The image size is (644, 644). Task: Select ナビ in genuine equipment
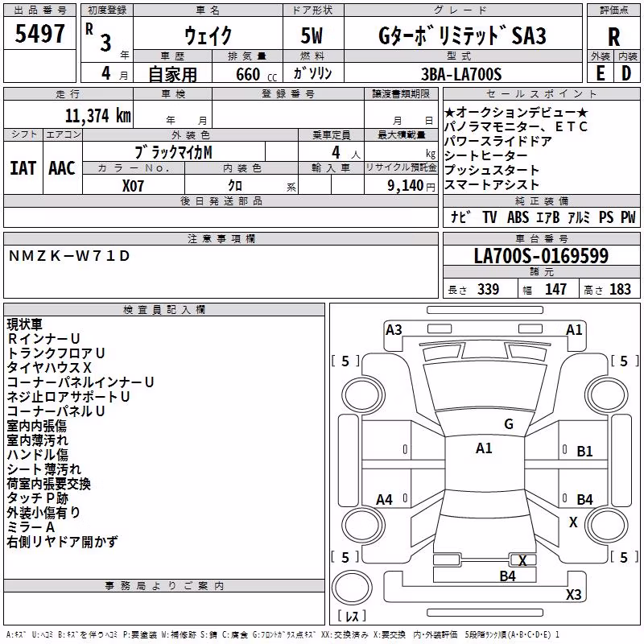pos(460,217)
